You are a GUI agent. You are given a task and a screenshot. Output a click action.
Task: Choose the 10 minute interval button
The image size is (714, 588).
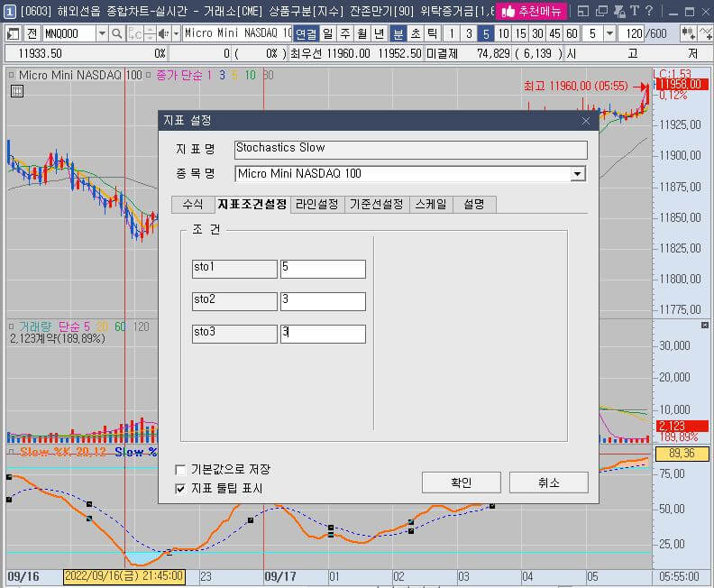pos(503,33)
